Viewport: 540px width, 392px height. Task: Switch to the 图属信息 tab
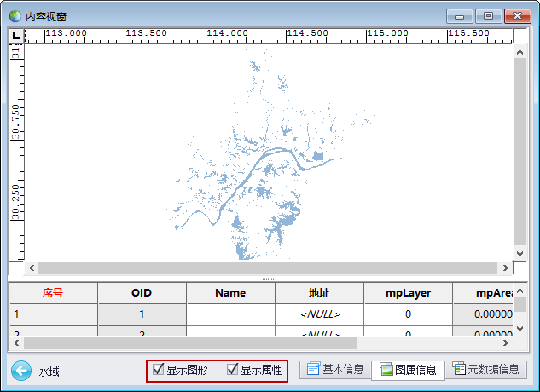pos(408,370)
